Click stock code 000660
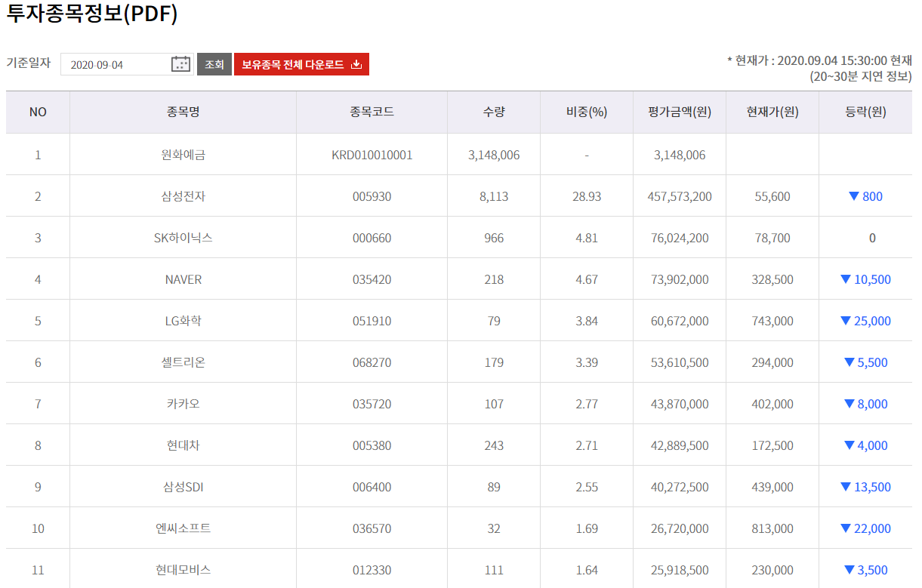The height and width of the screenshot is (588, 922). coord(372,238)
